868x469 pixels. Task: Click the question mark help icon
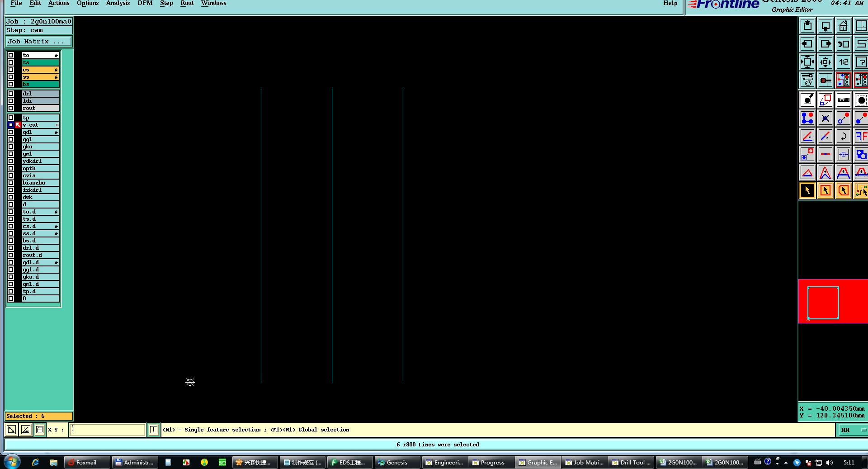tap(861, 62)
